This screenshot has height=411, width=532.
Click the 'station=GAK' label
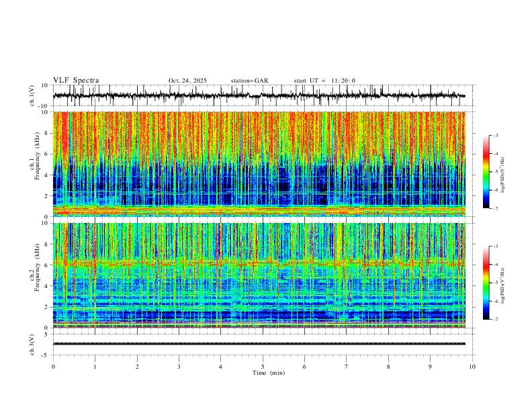[249, 81]
